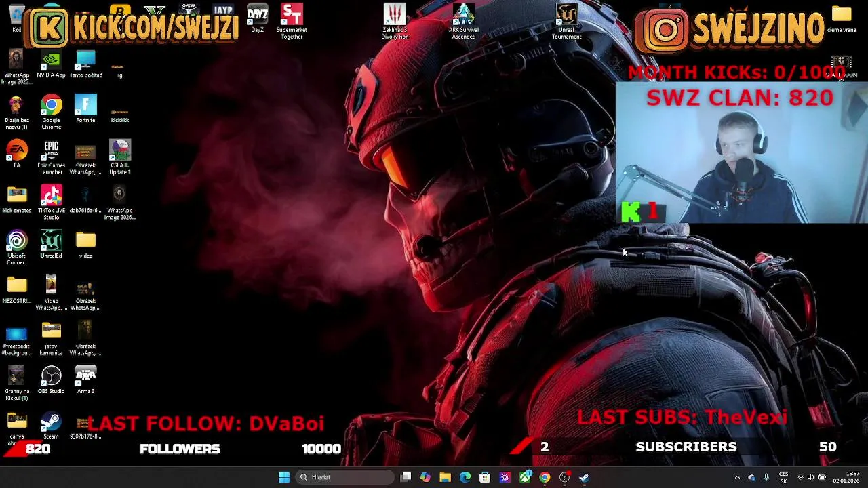Open the kick emotes folder

tap(17, 199)
